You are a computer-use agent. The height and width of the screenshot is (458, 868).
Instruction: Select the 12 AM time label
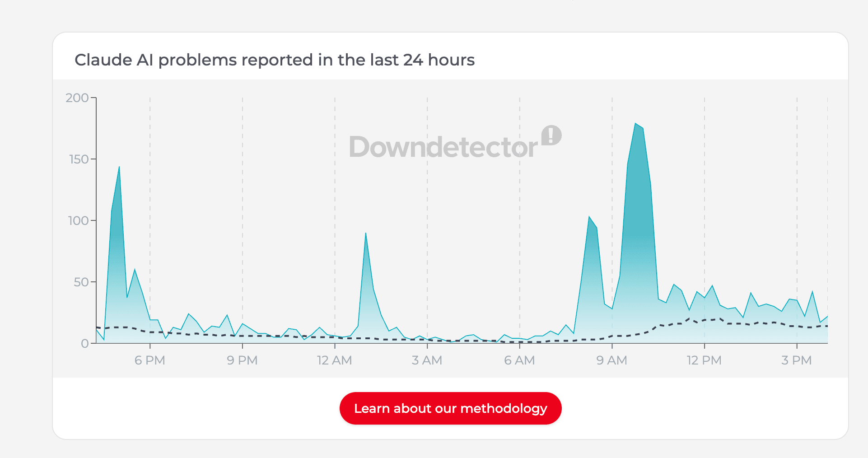[335, 360]
